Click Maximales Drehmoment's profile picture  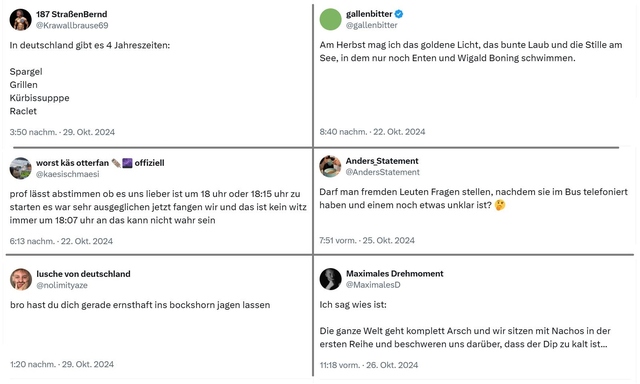click(330, 279)
